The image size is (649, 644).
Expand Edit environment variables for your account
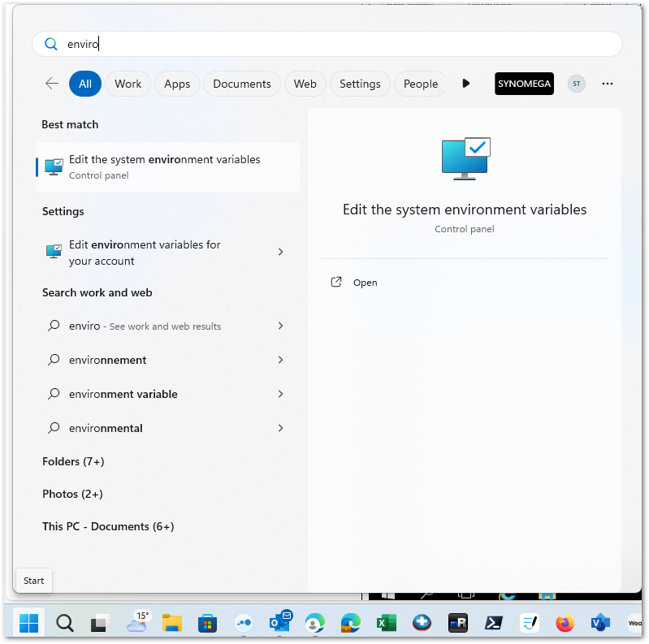pos(280,252)
